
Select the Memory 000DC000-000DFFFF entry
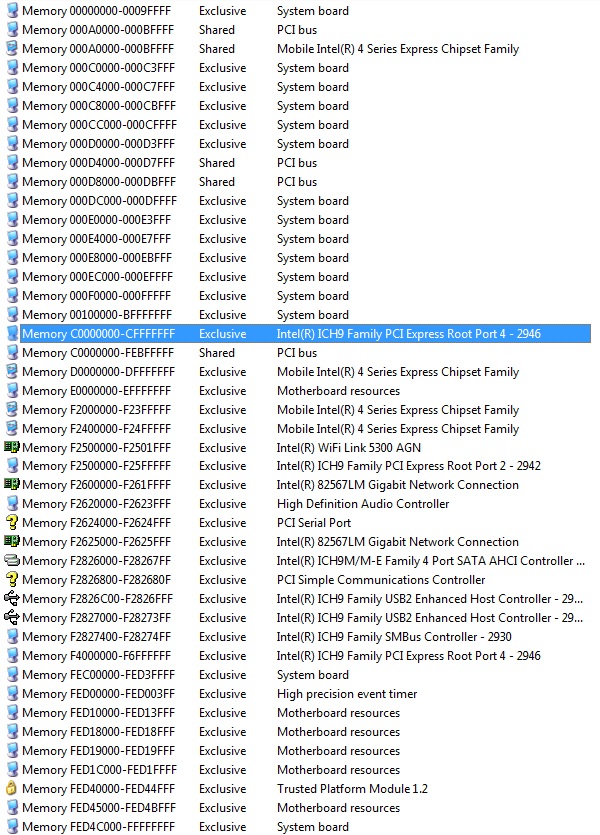tap(298, 201)
